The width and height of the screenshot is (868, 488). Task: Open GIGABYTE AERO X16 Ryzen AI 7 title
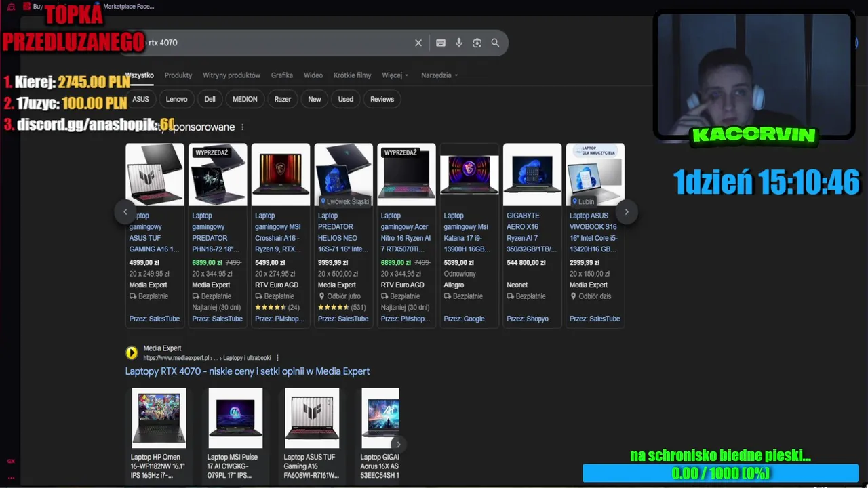pos(531,232)
